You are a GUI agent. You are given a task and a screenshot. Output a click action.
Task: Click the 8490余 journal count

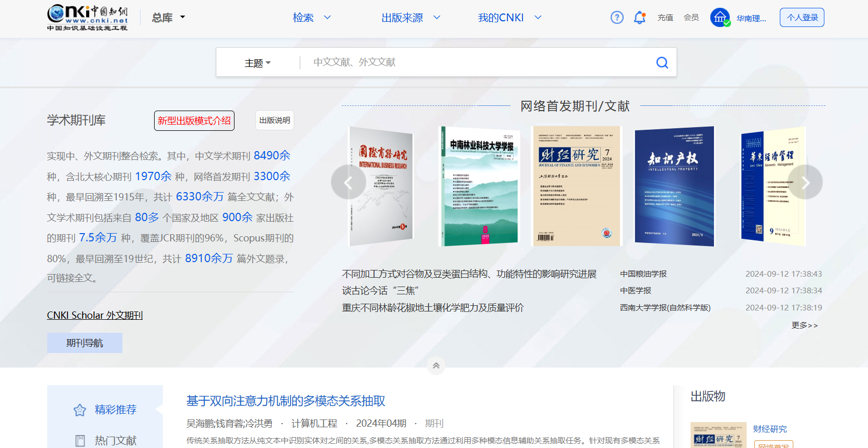point(272,156)
